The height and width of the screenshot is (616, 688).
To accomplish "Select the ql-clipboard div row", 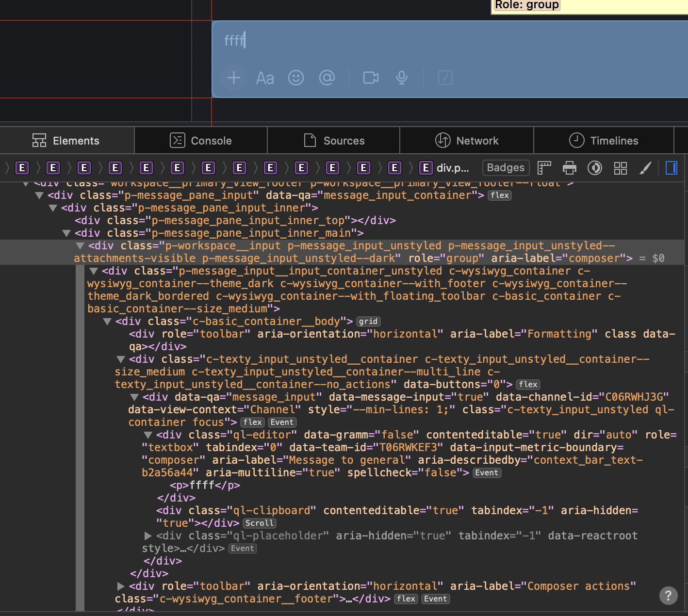I will click(x=397, y=517).
